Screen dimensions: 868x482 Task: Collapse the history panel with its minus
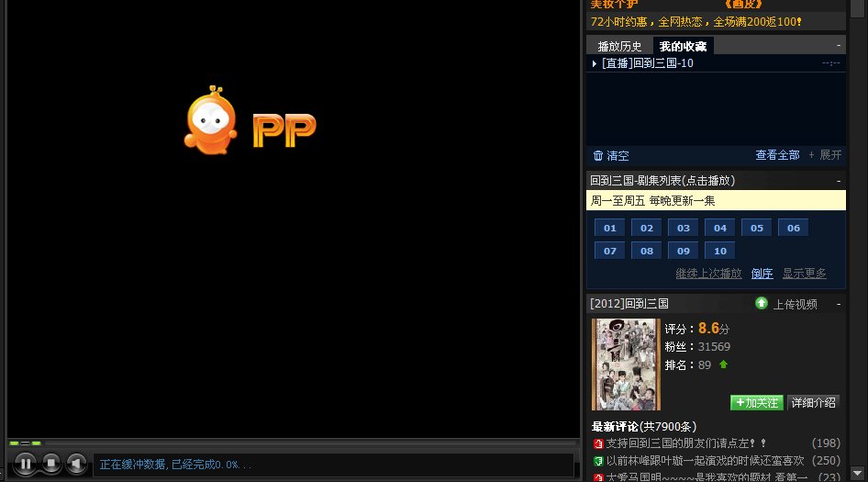point(839,45)
